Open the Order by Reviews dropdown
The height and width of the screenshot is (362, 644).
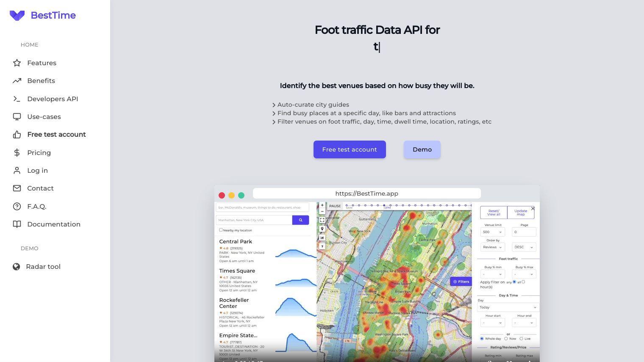[x=492, y=247]
